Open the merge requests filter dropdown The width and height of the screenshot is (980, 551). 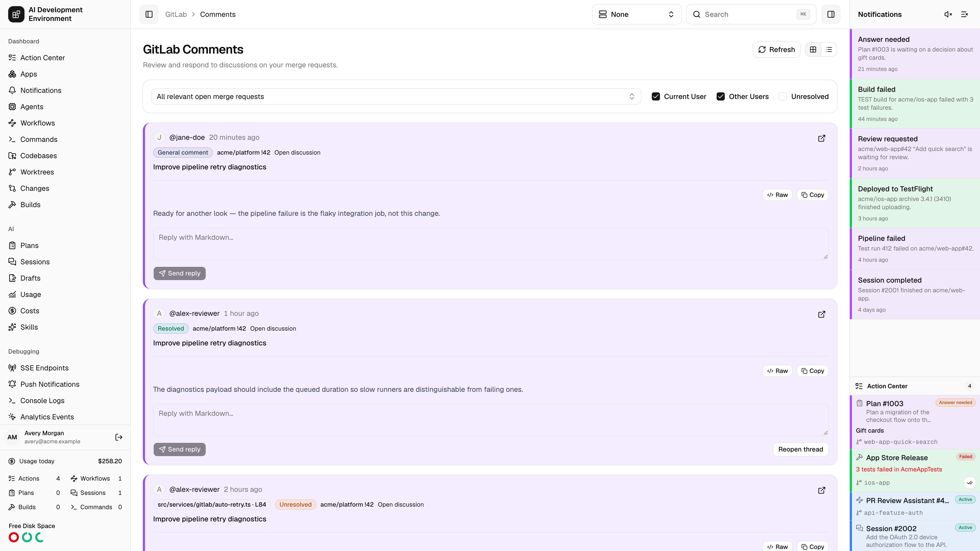coord(396,97)
